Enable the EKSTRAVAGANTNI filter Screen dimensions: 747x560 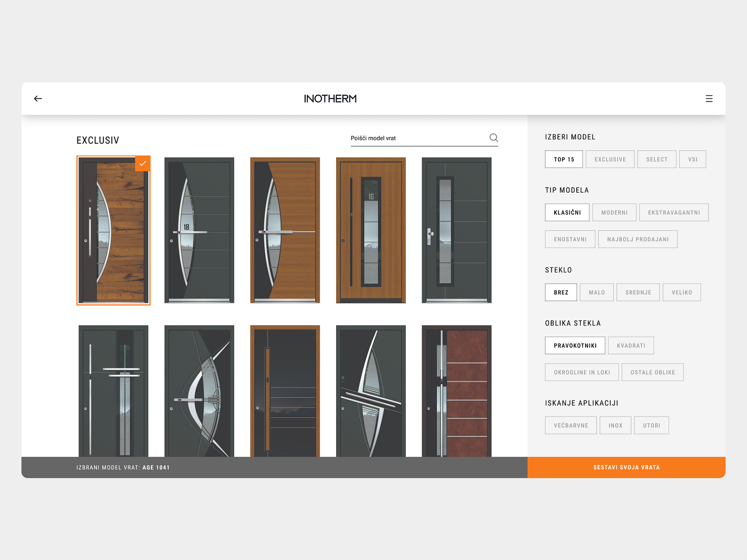674,212
